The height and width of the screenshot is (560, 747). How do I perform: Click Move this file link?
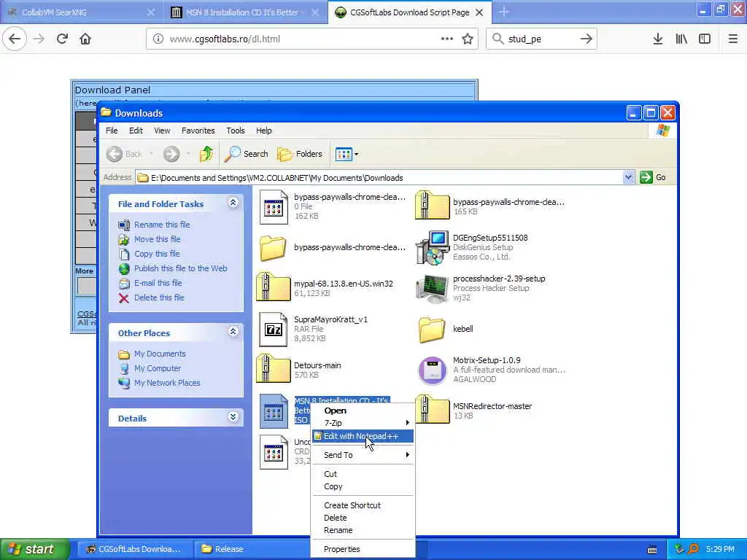click(x=158, y=239)
